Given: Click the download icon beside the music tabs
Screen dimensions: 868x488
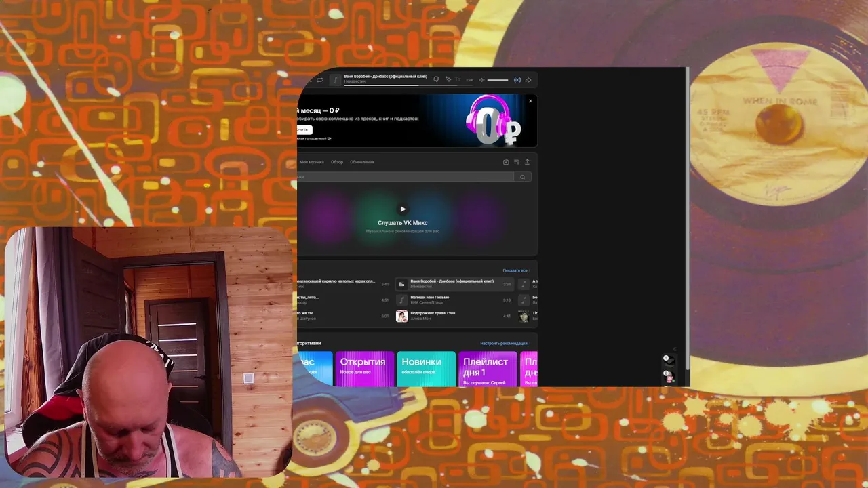Looking at the screenshot, I should (506, 162).
